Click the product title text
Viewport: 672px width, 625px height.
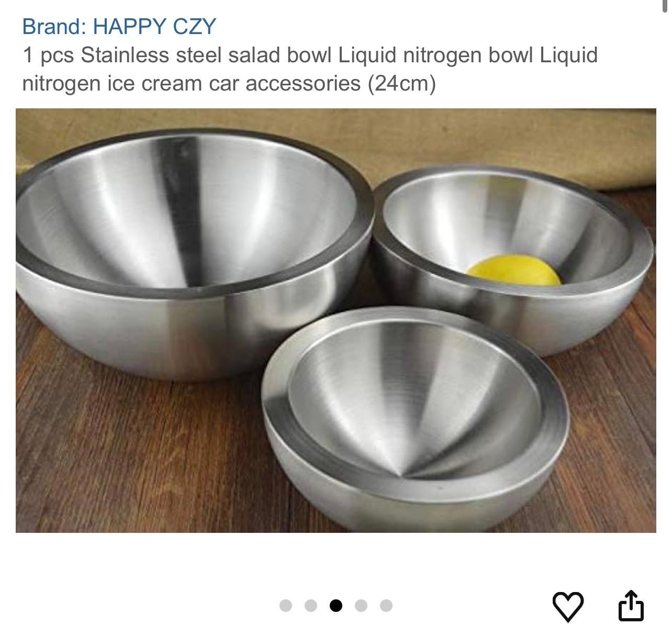(x=310, y=69)
